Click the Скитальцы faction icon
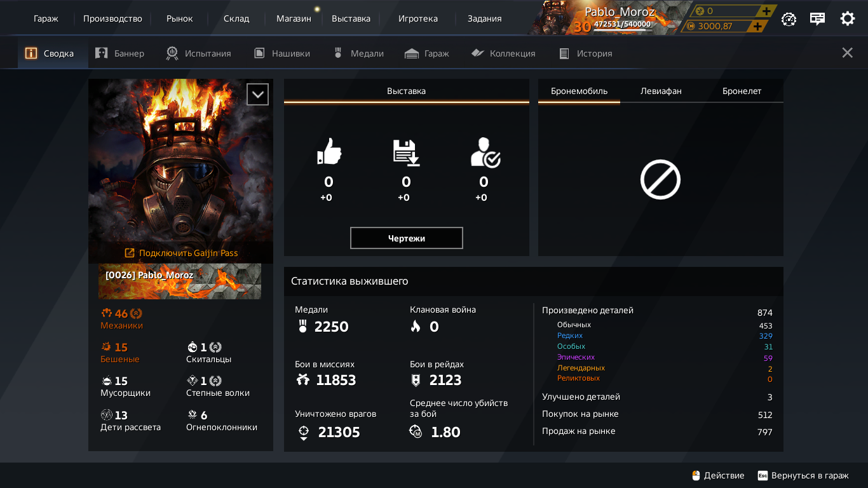868x488 pixels. coord(193,347)
